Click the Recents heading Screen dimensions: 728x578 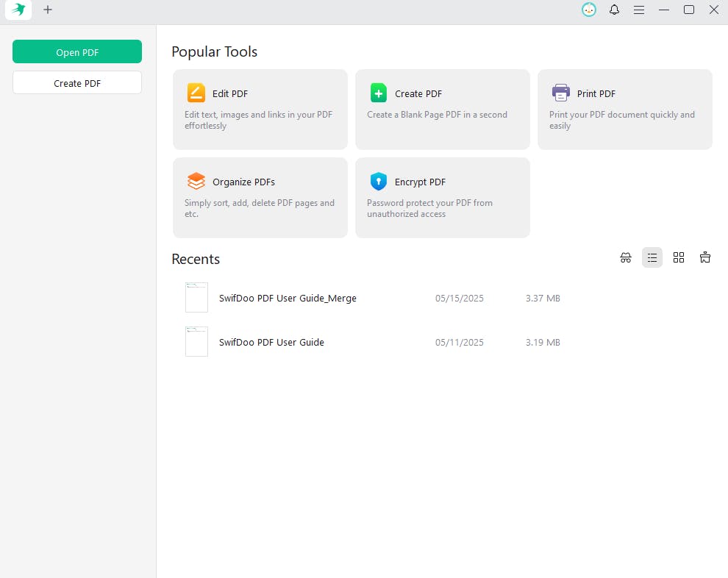pos(196,259)
